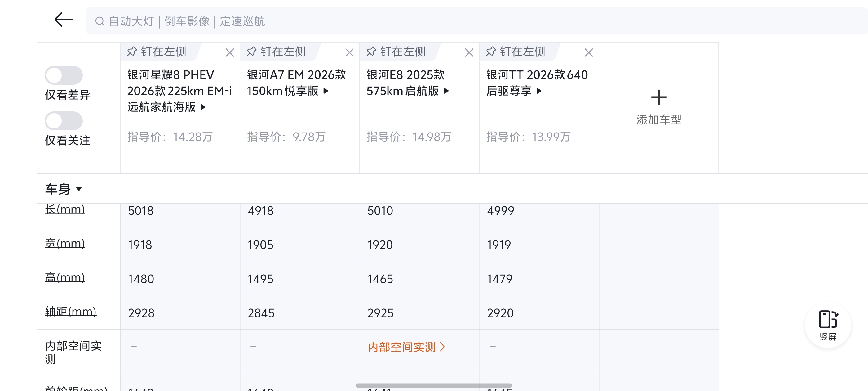Click price 指导价: 14.28万

[170, 137]
